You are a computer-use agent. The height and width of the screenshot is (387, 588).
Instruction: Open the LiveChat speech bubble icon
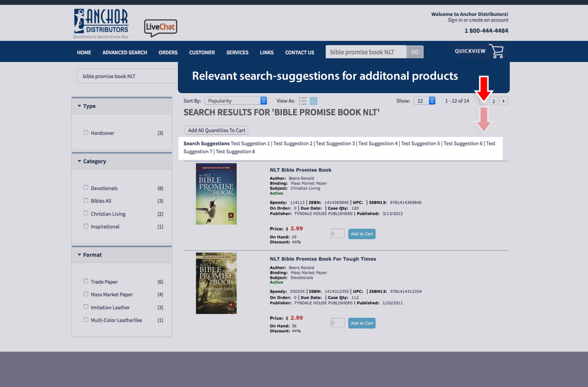[x=160, y=28]
